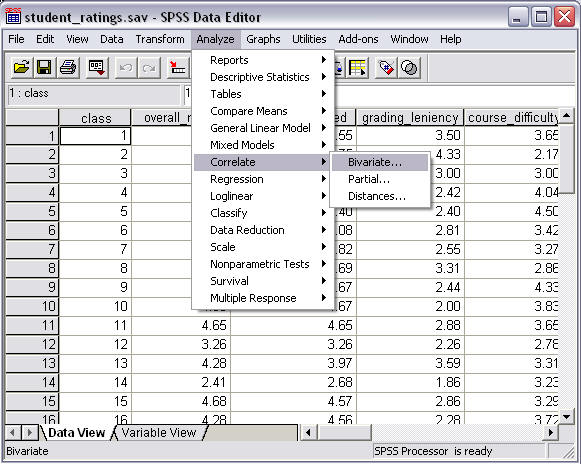The image size is (581, 464).
Task: Click the Go to Case icon
Action: point(178,67)
